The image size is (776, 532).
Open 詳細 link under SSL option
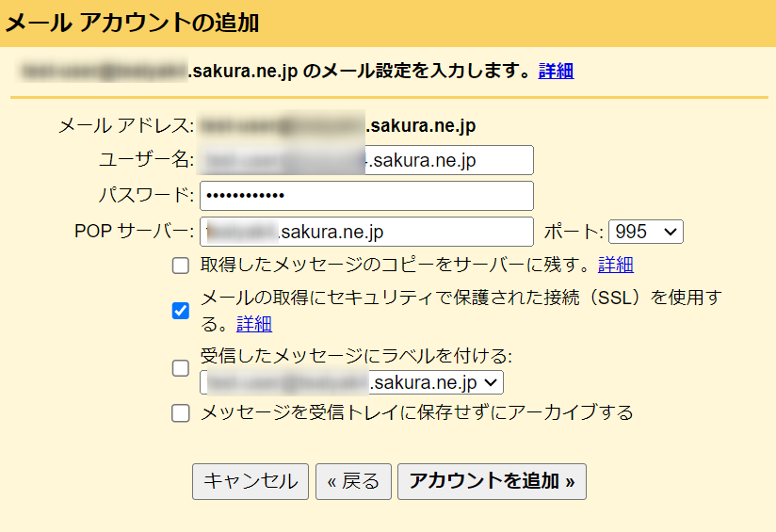[x=254, y=324]
